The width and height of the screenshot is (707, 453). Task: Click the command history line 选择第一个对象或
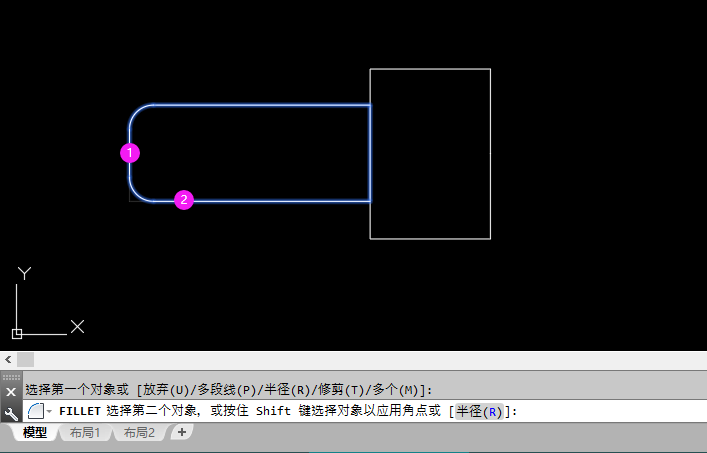(x=229, y=389)
